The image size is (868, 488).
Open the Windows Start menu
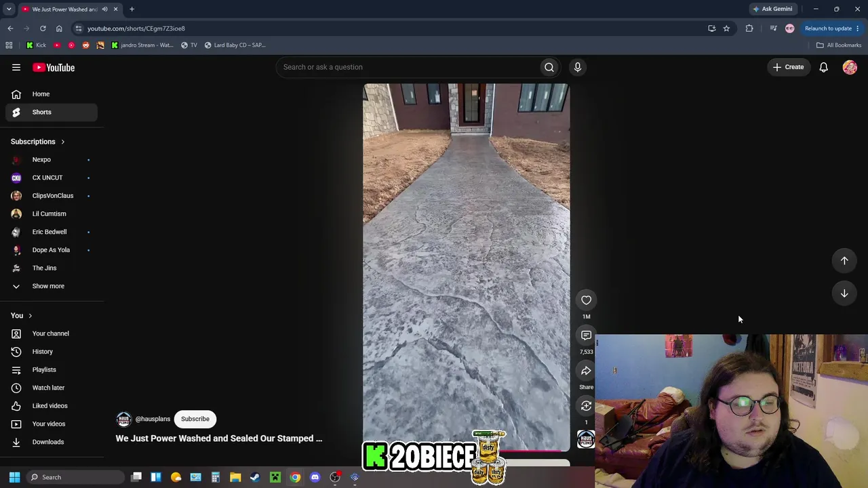14,477
